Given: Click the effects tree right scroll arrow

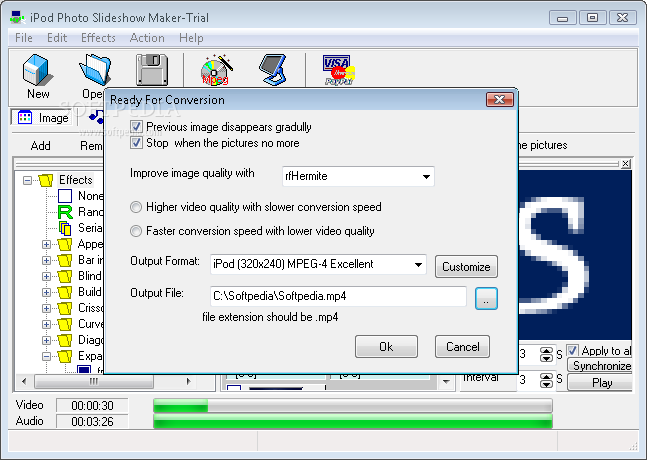Looking at the screenshot, I should (x=189, y=381).
